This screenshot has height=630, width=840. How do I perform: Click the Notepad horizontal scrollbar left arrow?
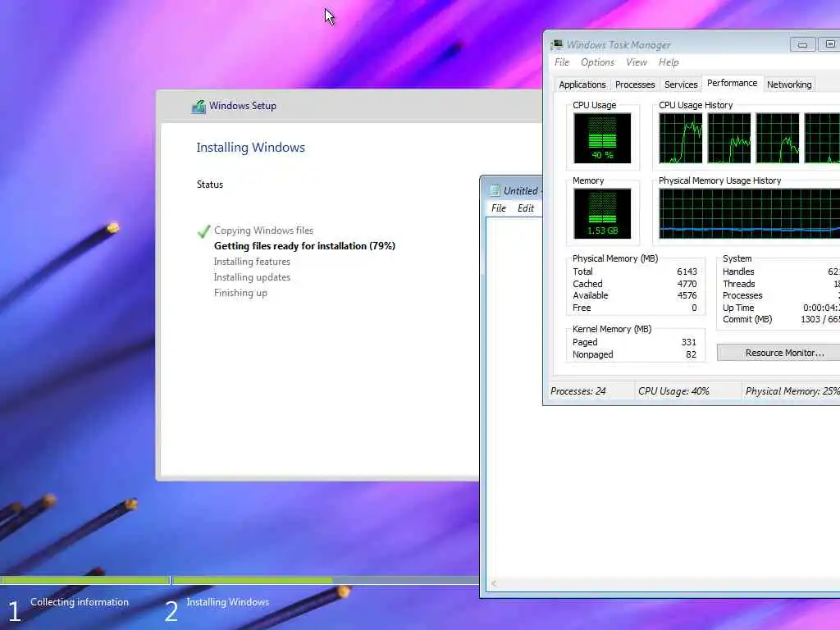point(494,584)
